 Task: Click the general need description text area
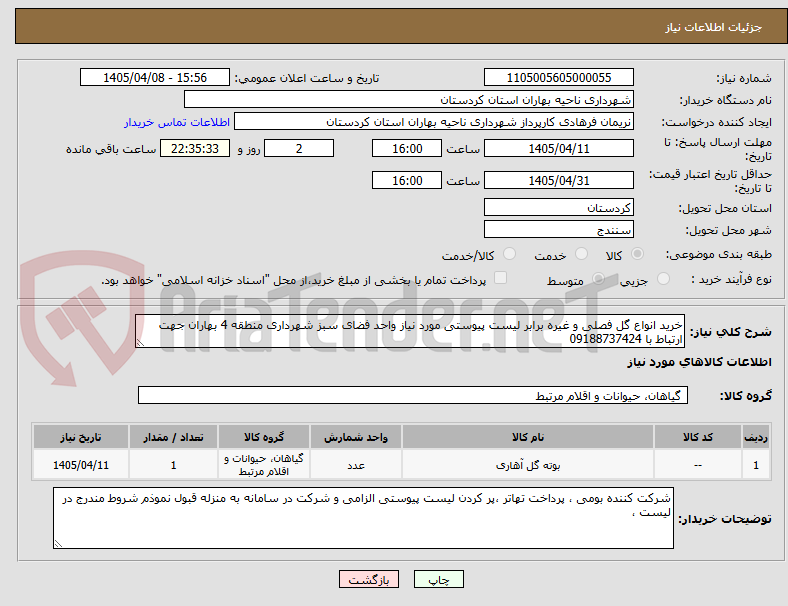tap(410, 332)
